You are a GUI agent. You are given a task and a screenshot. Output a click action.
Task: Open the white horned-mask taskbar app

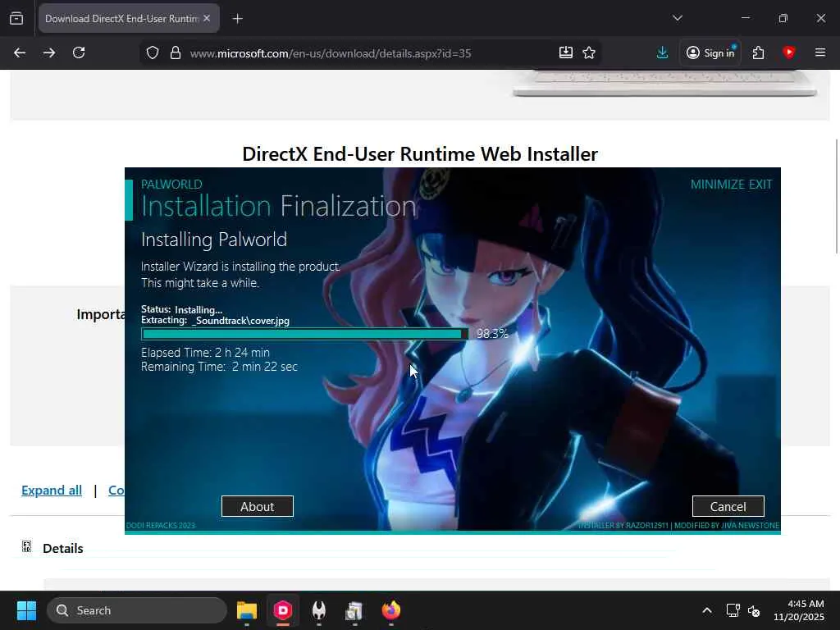click(319, 610)
